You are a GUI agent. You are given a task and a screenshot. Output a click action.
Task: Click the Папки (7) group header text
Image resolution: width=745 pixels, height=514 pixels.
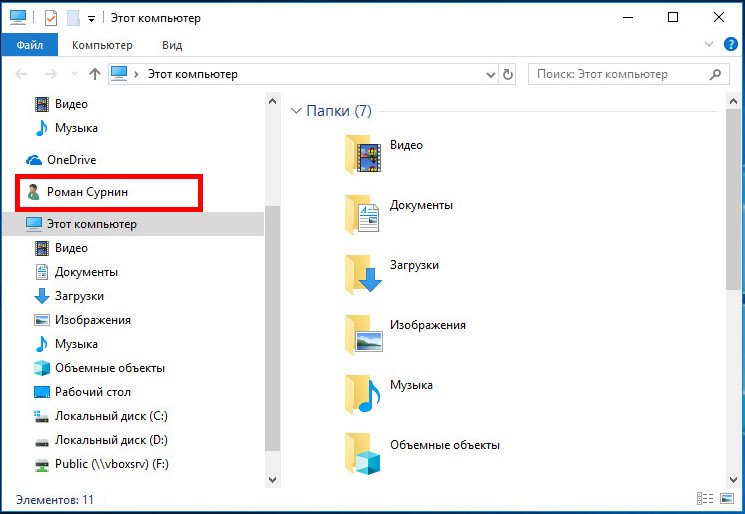click(339, 111)
